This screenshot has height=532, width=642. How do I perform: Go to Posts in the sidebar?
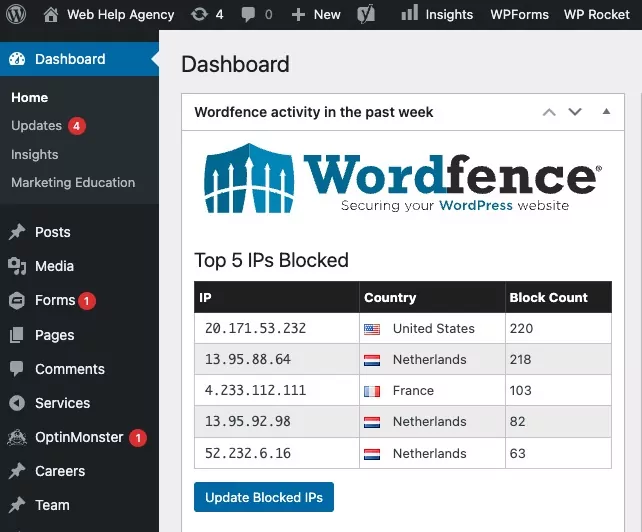click(x=53, y=232)
